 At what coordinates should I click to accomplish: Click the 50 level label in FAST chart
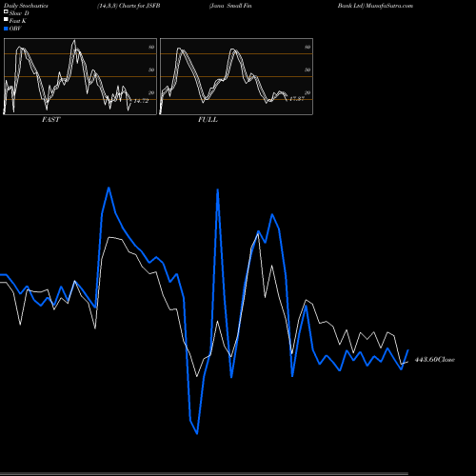(x=151, y=69)
